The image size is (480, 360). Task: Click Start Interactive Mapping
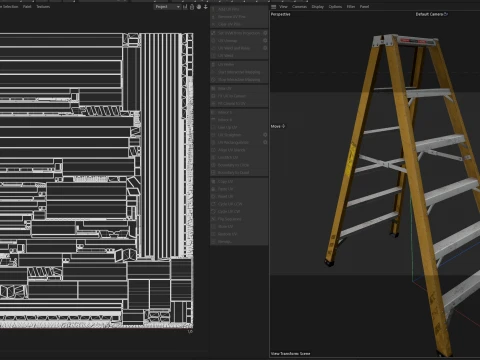(239, 72)
